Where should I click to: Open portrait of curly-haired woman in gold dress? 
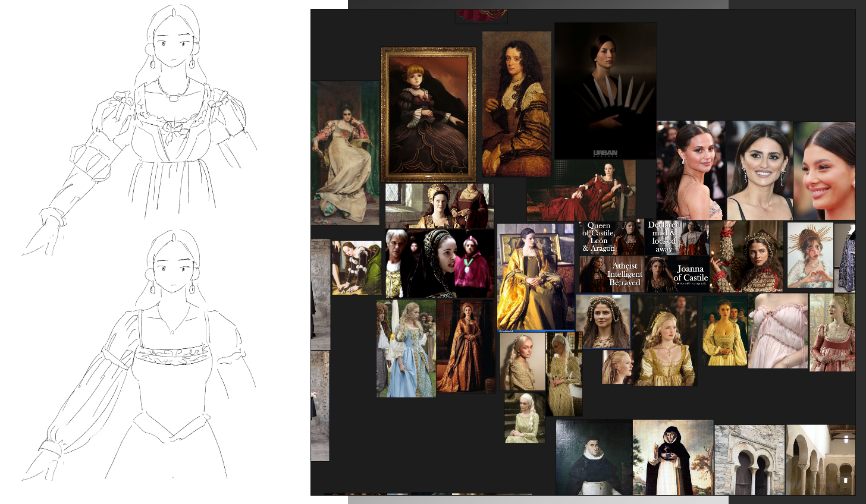tap(517, 104)
